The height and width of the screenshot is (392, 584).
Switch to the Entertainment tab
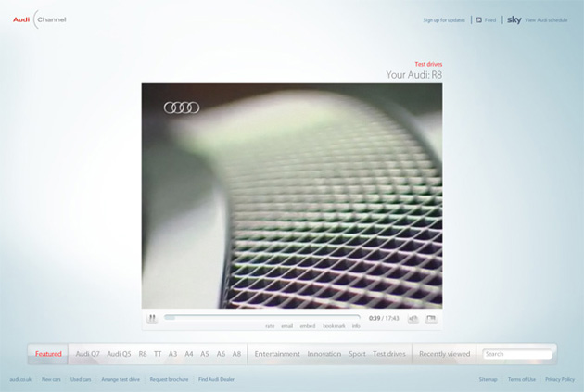pyautogui.click(x=277, y=354)
